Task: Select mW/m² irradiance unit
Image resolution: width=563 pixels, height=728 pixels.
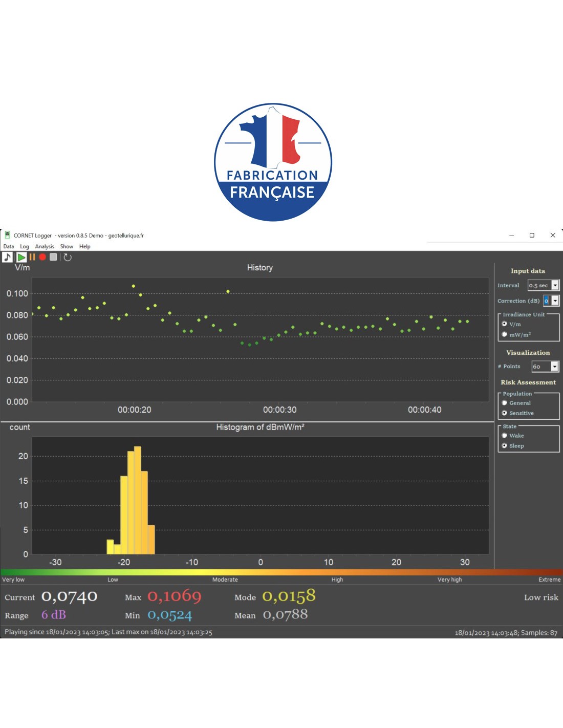Action: (516, 334)
